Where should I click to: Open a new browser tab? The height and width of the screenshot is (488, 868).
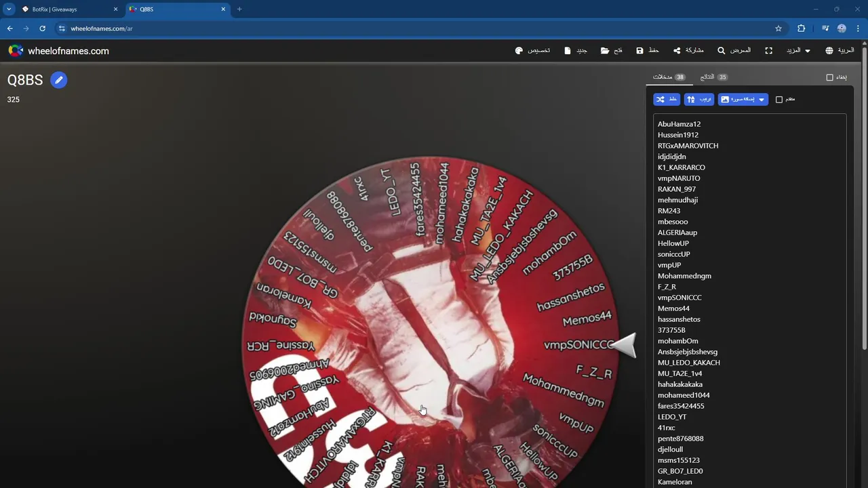[x=239, y=9]
